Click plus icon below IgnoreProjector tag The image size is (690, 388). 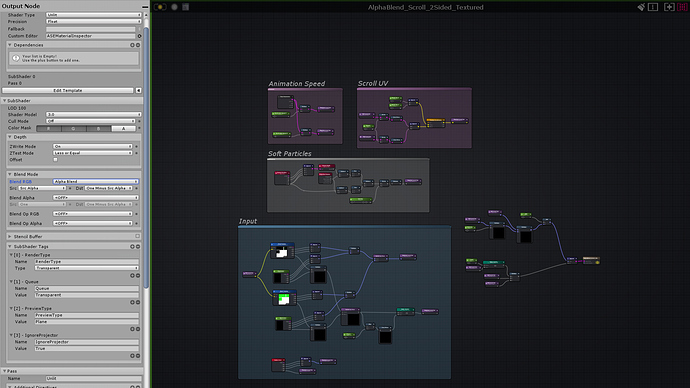(132, 356)
